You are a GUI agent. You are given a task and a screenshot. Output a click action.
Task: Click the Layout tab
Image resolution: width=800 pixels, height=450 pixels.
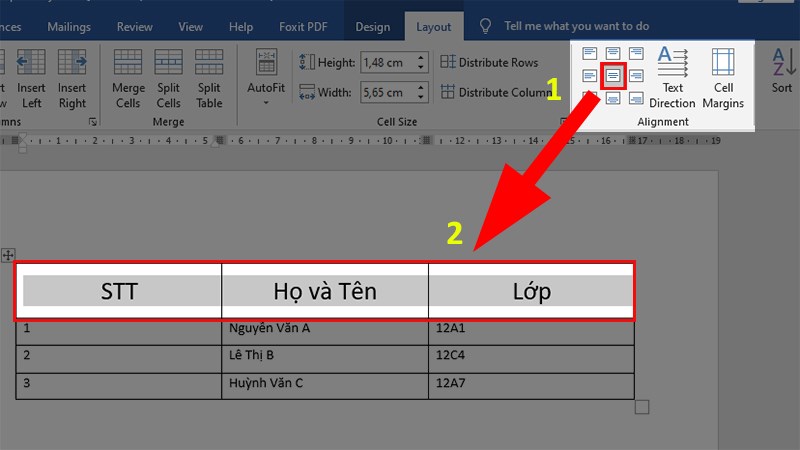coord(434,27)
